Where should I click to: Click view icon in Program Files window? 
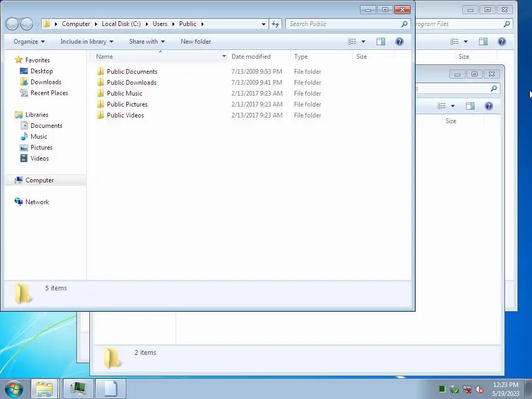point(455,42)
